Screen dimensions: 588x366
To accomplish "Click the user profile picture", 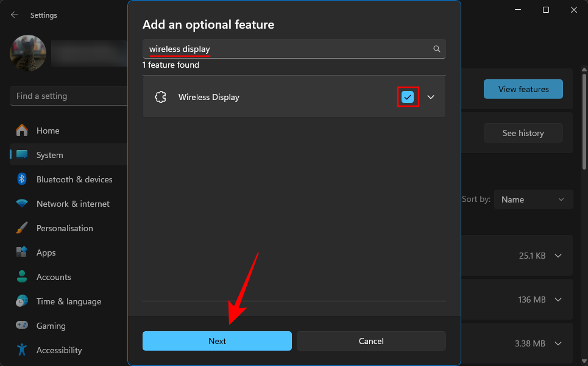I will [x=28, y=53].
